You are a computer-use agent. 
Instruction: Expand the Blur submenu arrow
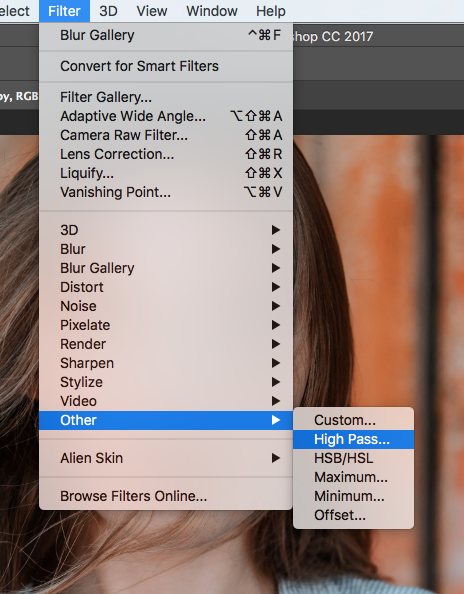coord(276,249)
